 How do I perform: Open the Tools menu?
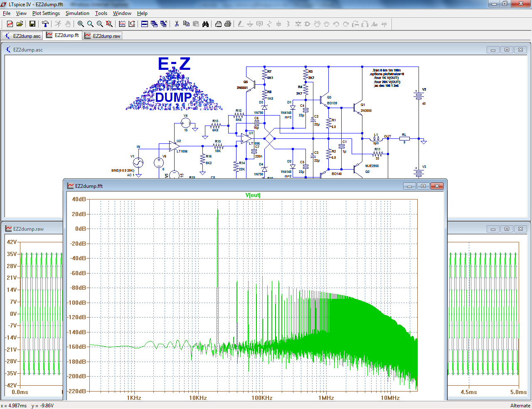tap(101, 13)
